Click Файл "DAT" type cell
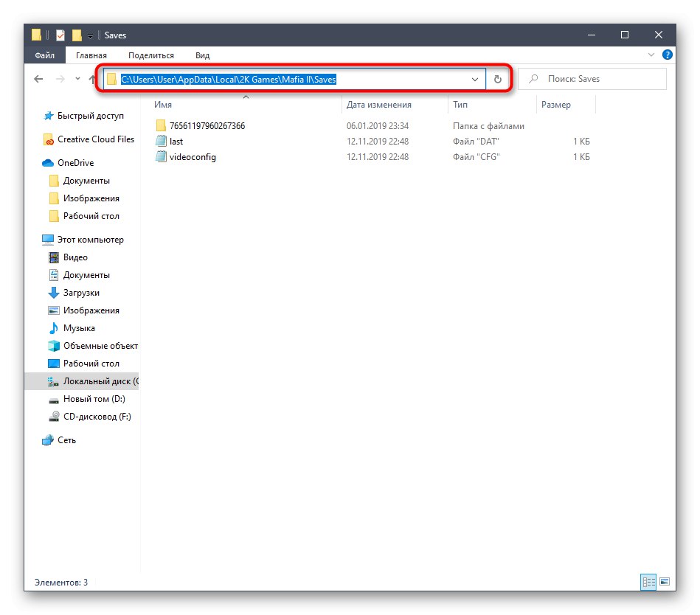Screen dimensions: 700x615 click(476, 141)
